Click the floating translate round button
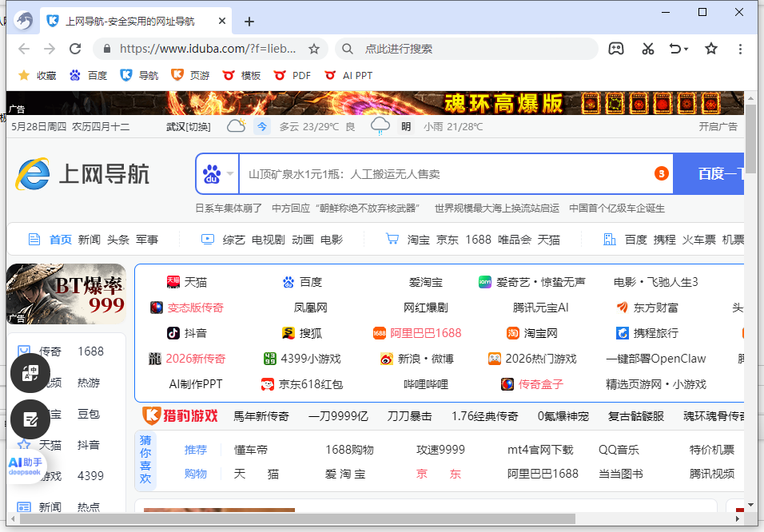The width and height of the screenshot is (764, 532). tap(30, 373)
